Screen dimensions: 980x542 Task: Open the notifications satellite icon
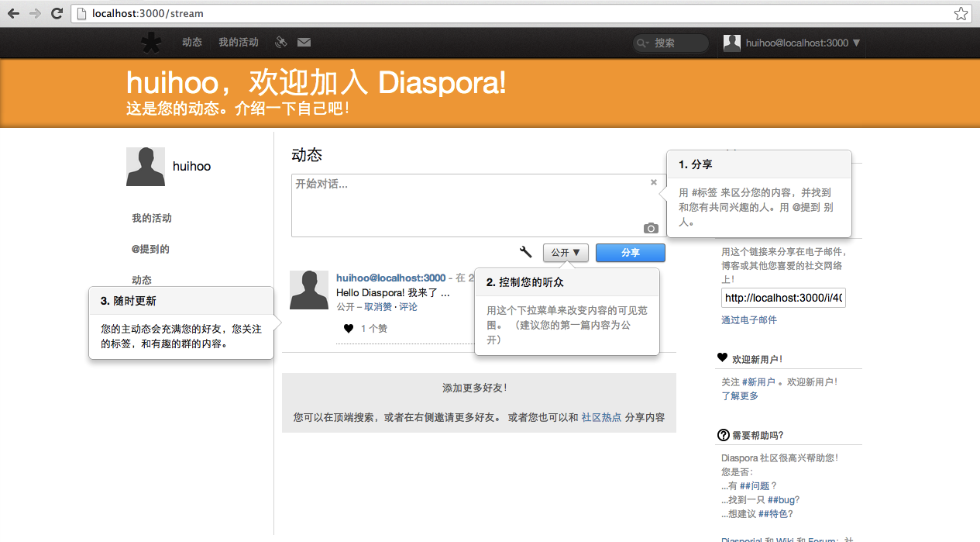tap(281, 43)
